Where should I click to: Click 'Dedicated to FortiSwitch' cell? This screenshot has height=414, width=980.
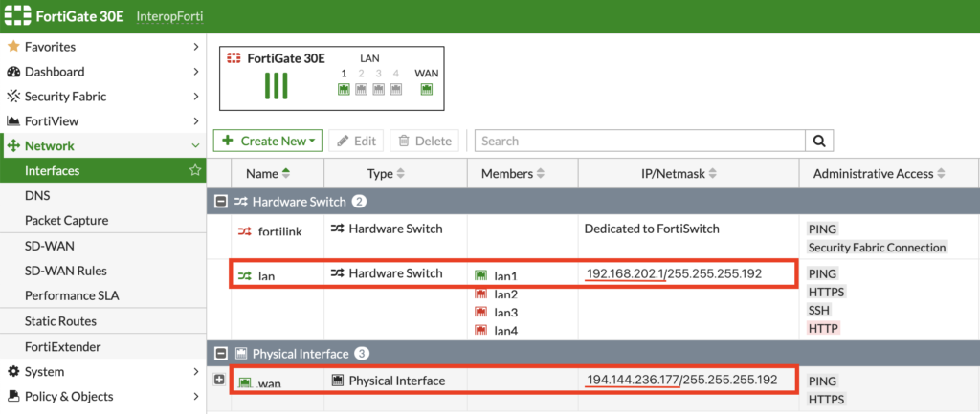pyautogui.click(x=652, y=229)
